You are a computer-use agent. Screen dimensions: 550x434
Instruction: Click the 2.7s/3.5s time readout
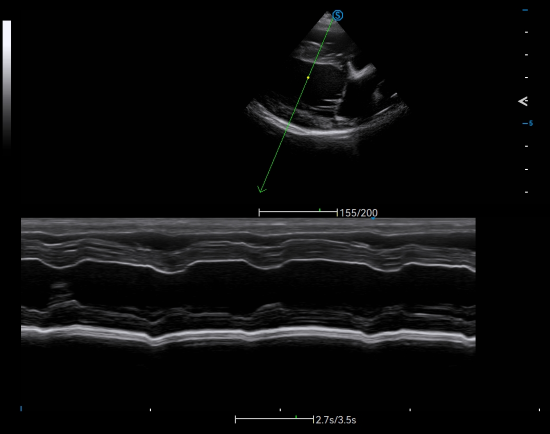[x=336, y=420]
